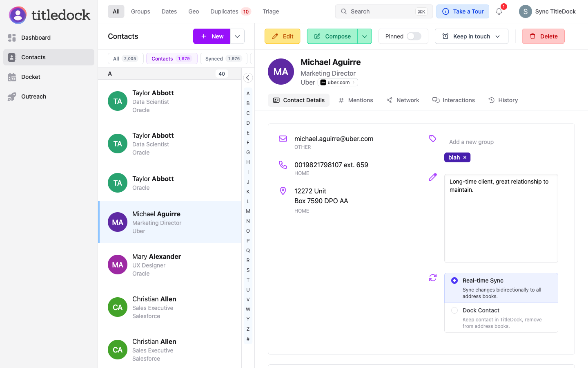This screenshot has width=588, height=368.
Task: Remove the blah group tag
Action: point(465,157)
